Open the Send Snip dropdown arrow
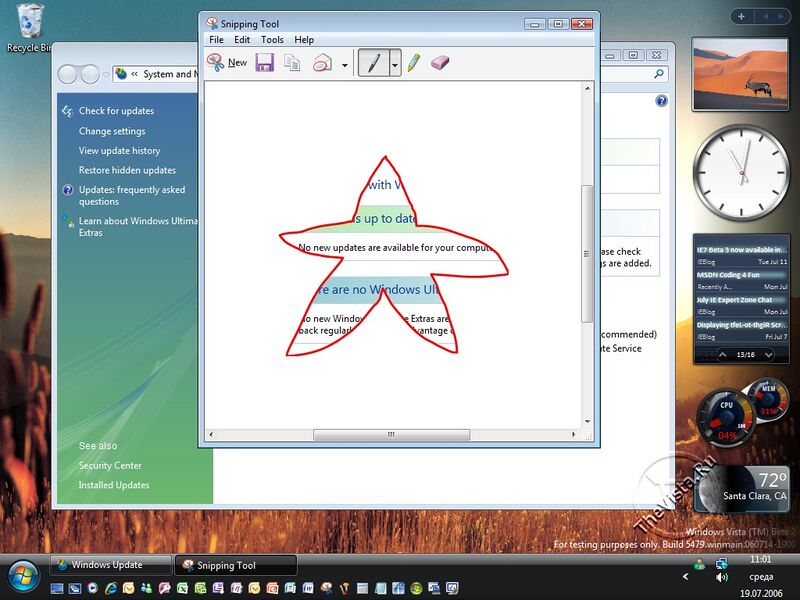The width and height of the screenshot is (800, 600). 345,65
